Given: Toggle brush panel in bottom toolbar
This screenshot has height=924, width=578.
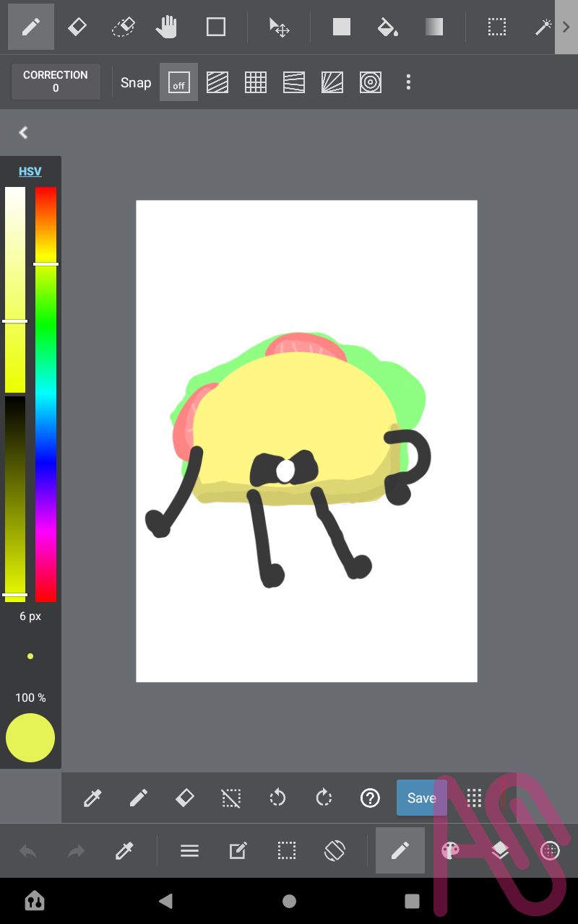Looking at the screenshot, I should pyautogui.click(x=400, y=850).
